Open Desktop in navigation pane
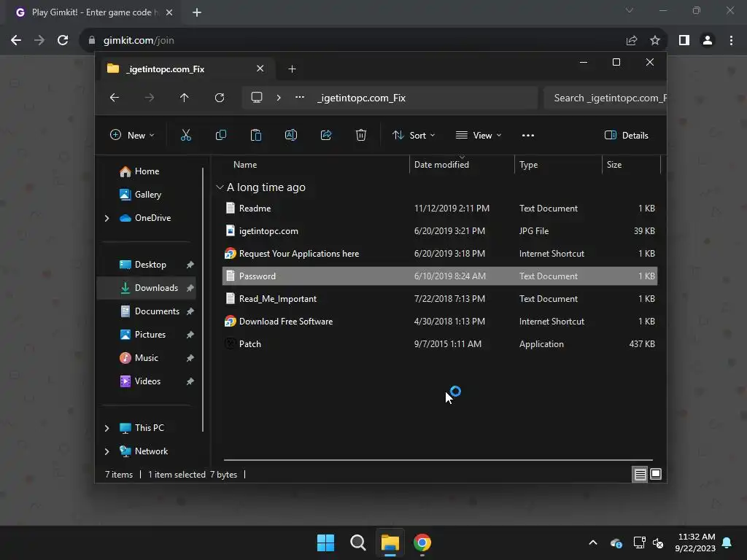The image size is (747, 560). [150, 264]
